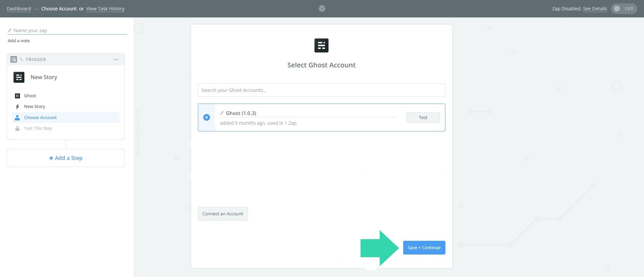Follow the See Details link
The height and width of the screenshot is (277, 644).
pyautogui.click(x=594, y=9)
